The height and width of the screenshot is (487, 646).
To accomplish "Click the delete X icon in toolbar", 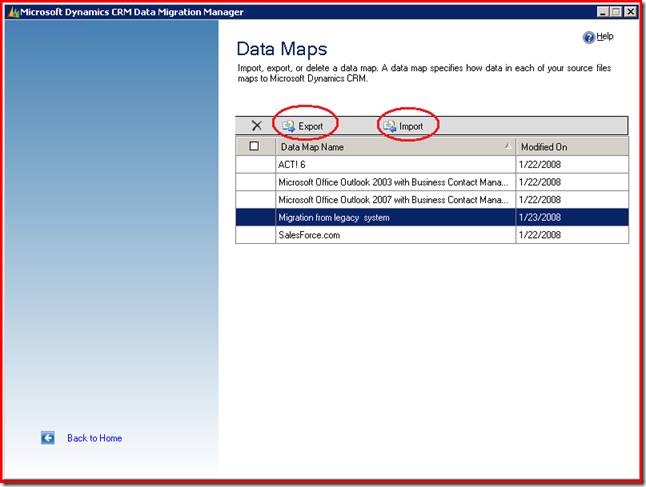I will click(x=256, y=126).
